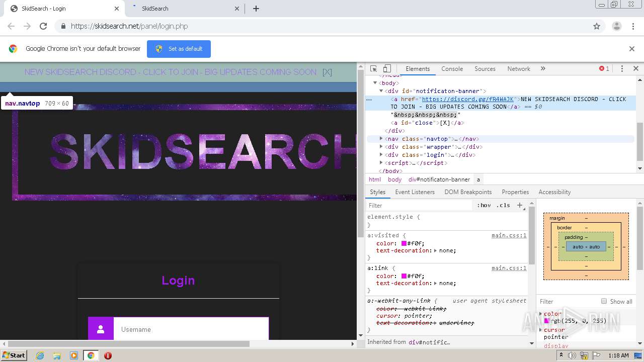Open main.css:1 for a:link rule
This screenshot has width=644, height=362.
tap(509, 268)
